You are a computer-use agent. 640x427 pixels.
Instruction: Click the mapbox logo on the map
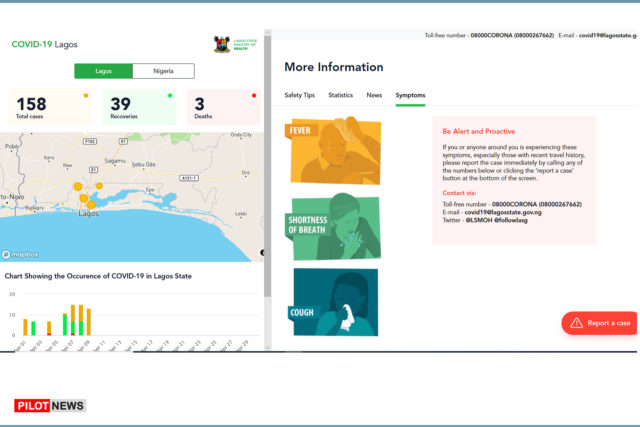(x=21, y=255)
